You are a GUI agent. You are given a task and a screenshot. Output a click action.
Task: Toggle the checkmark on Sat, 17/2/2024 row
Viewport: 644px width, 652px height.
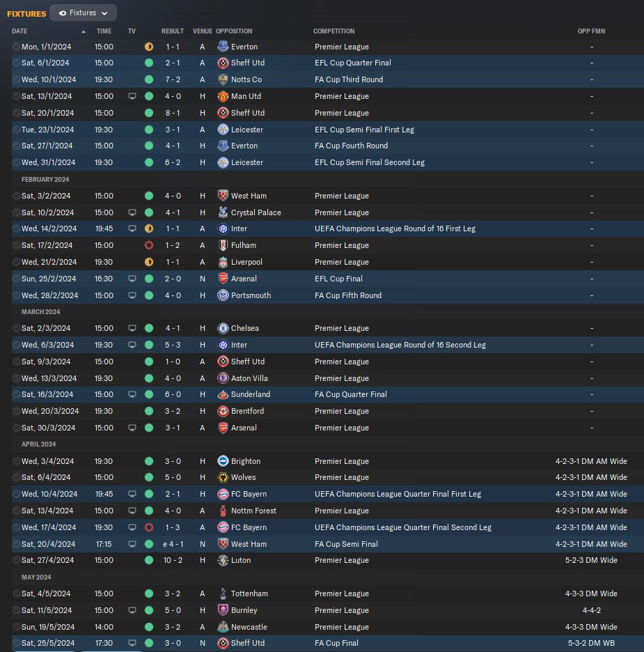16,245
